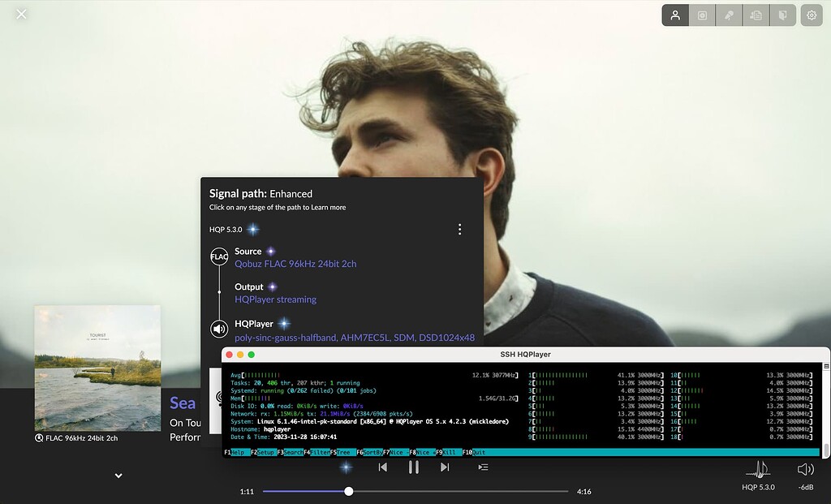Open the HQP 5.3.0 zone selector

pos(759,475)
